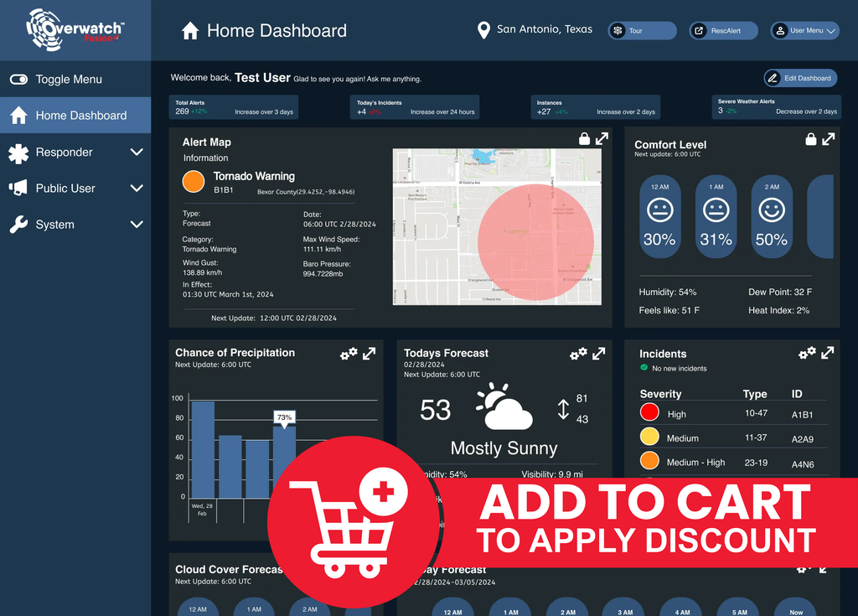Screen dimensions: 858x616
Task: Click the red High severity swatch
Action: point(649,412)
